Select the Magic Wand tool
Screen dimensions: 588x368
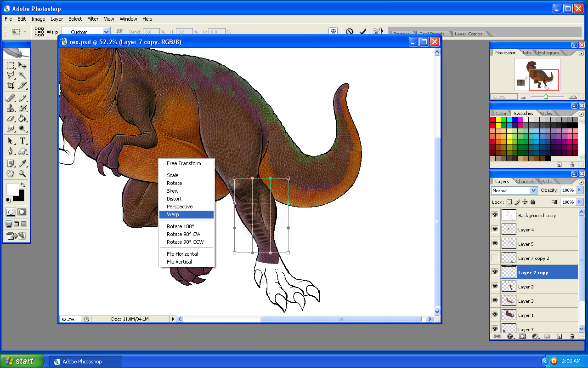pyautogui.click(x=22, y=75)
